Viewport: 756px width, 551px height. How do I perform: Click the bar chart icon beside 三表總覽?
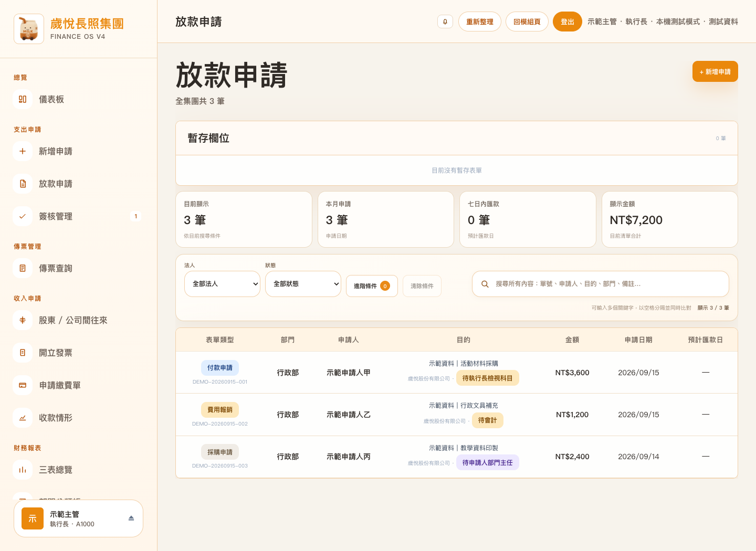(23, 470)
